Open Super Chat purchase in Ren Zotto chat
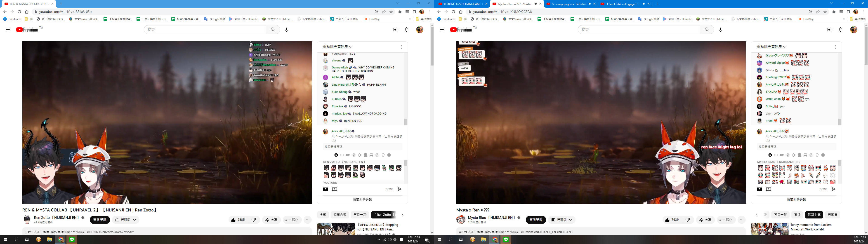 [334, 189]
